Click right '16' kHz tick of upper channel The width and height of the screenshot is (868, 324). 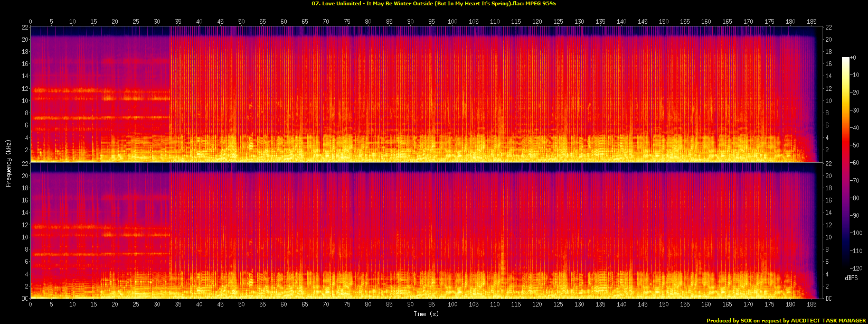[828, 64]
